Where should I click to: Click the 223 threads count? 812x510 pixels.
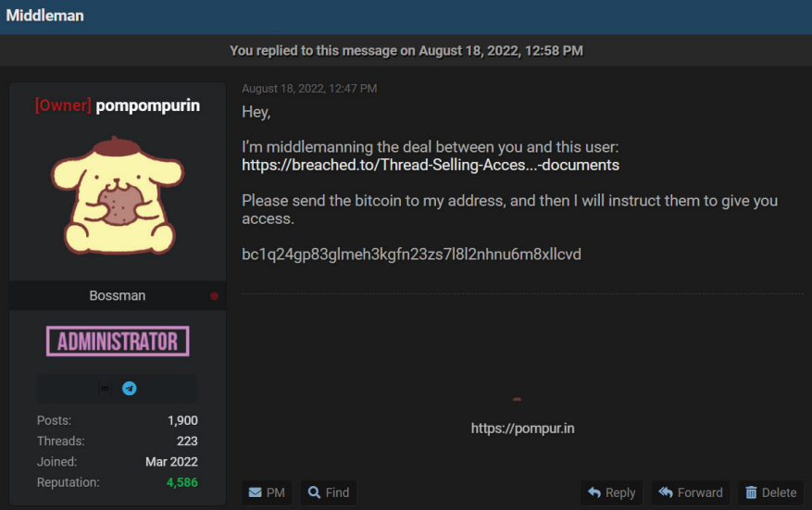187,442
